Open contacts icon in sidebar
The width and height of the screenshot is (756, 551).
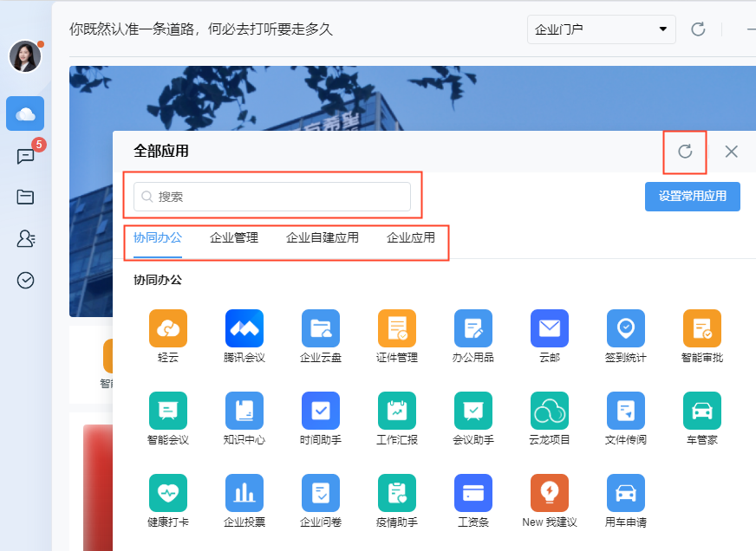click(26, 239)
